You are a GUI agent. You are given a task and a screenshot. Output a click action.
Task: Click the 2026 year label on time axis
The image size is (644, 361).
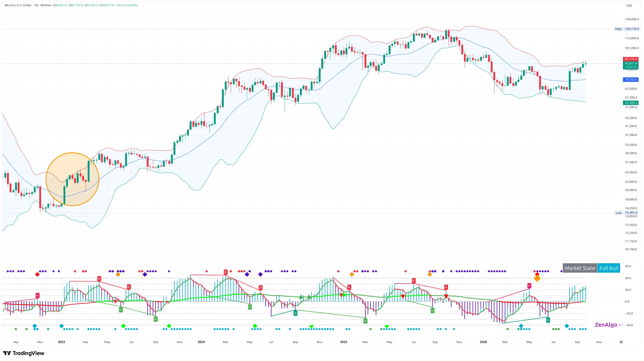483,342
